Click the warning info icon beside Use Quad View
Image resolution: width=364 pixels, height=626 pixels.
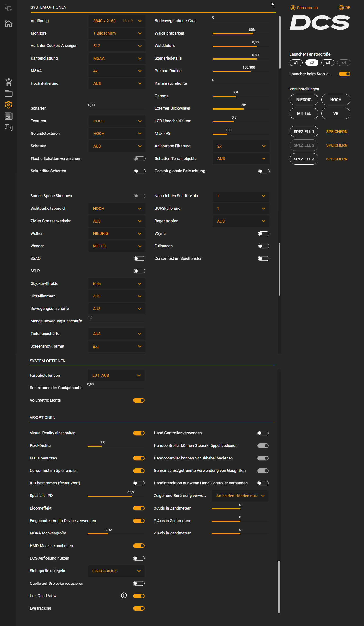tap(123, 595)
